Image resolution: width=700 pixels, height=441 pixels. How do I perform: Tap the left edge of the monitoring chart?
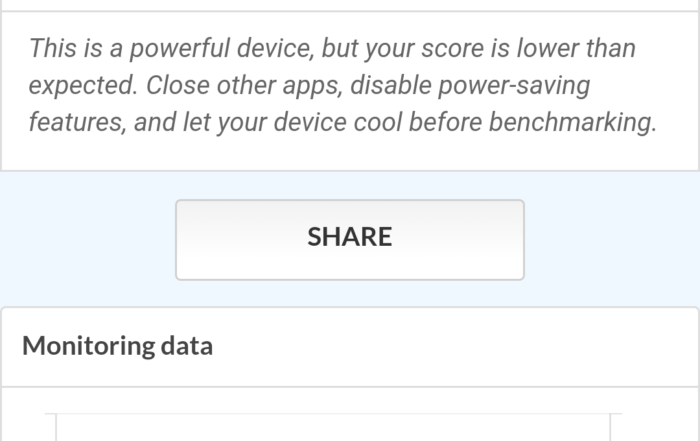point(56,428)
